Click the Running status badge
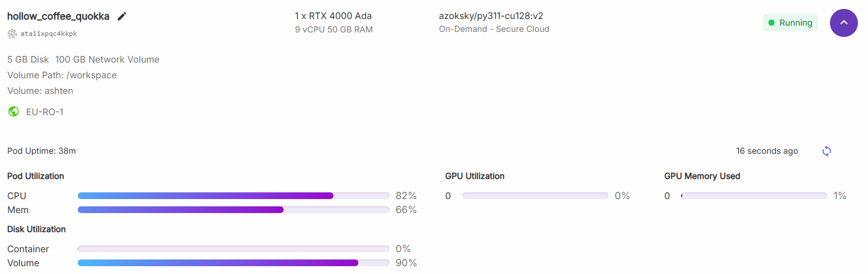This screenshot has height=274, width=868. (790, 23)
